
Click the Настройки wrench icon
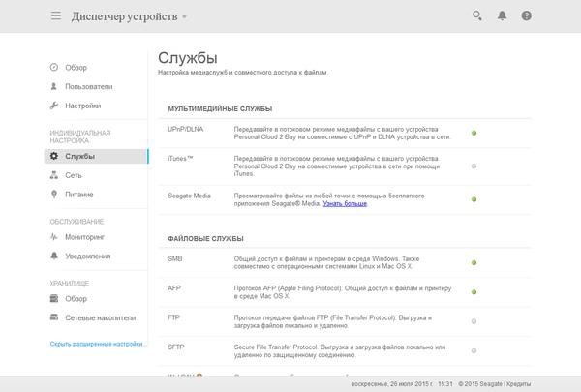54,106
